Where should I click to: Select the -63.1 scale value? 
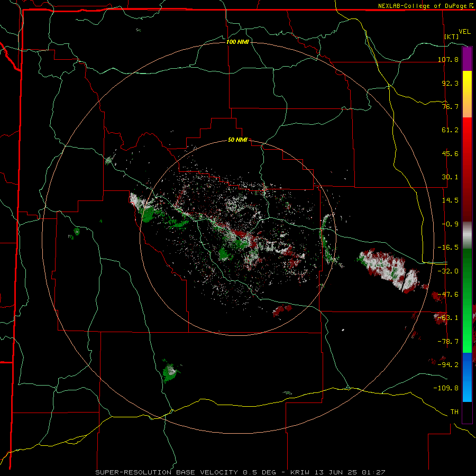(x=448, y=318)
